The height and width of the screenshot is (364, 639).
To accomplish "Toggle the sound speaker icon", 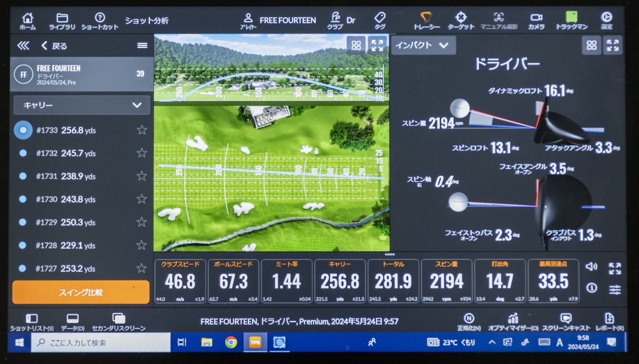I will pyautogui.click(x=592, y=267).
